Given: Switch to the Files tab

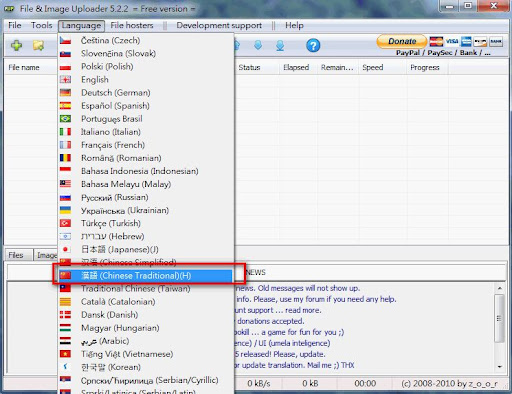Looking at the screenshot, I should pyautogui.click(x=19, y=255).
